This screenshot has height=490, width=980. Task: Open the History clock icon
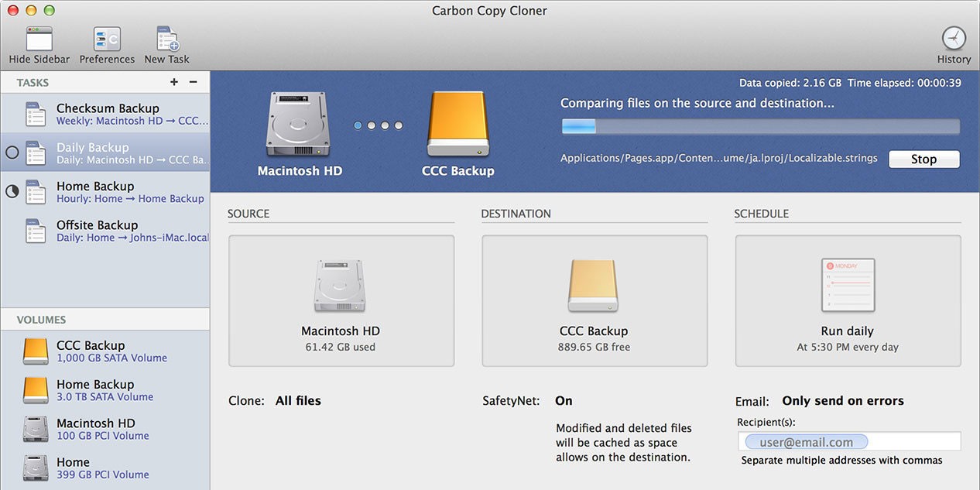click(x=954, y=38)
